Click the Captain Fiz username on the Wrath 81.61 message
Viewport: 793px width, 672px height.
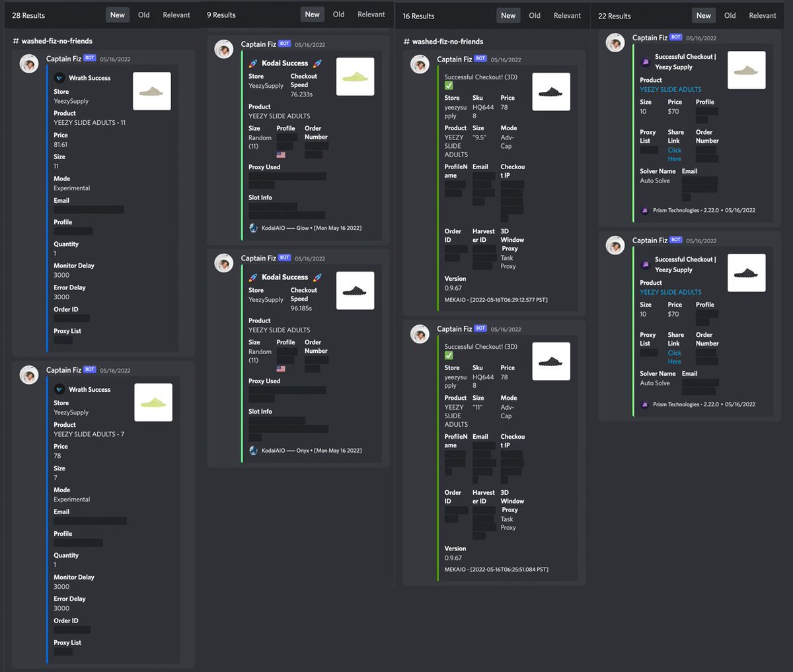coord(63,59)
